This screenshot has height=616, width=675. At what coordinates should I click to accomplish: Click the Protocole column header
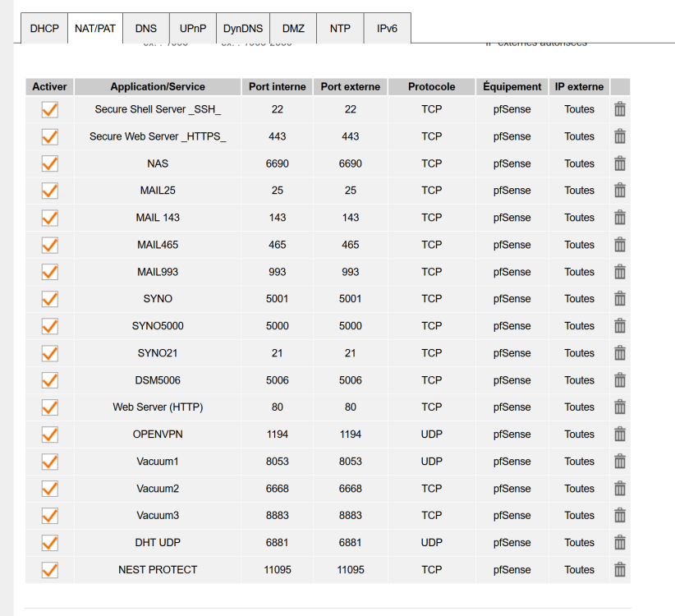[431, 86]
